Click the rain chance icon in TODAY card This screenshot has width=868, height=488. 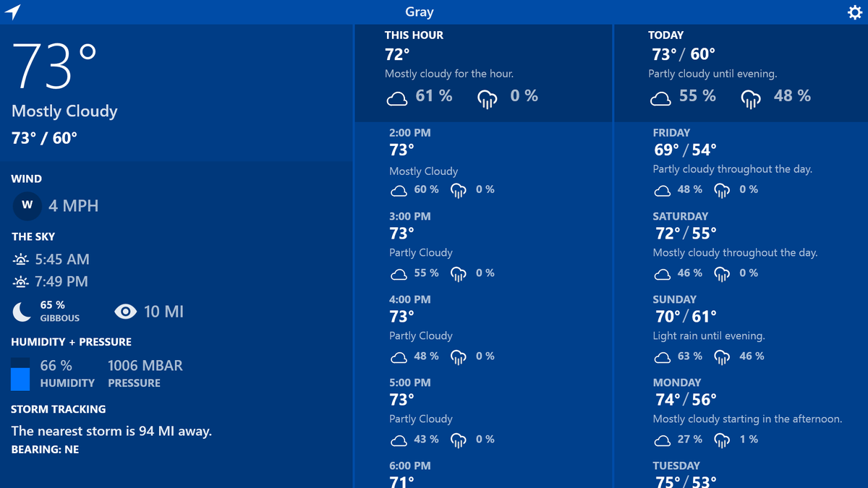(x=751, y=97)
